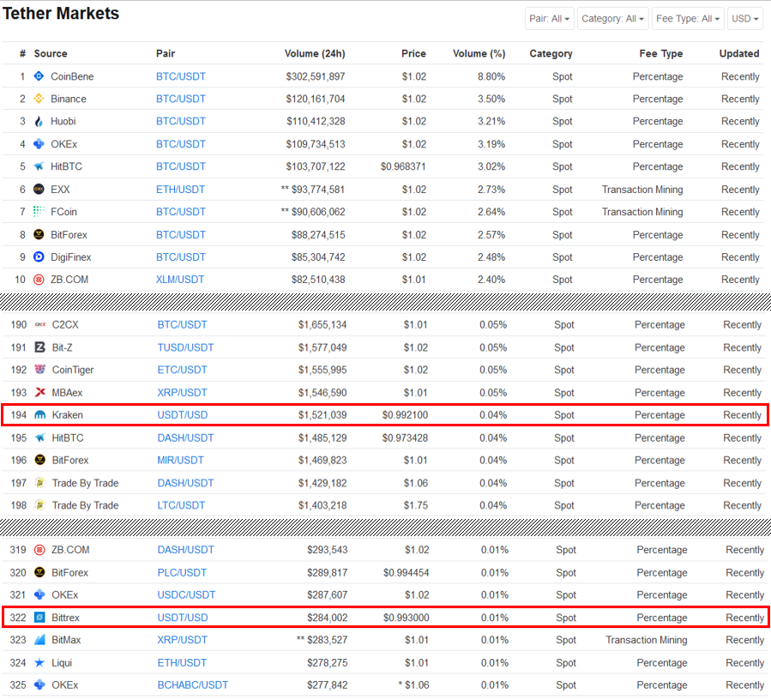This screenshot has height=700, width=771.
Task: Click the Binance logo icon
Action: click(x=39, y=99)
